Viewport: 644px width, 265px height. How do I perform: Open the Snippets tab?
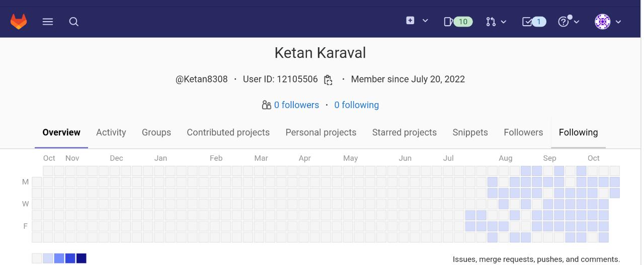pos(470,132)
